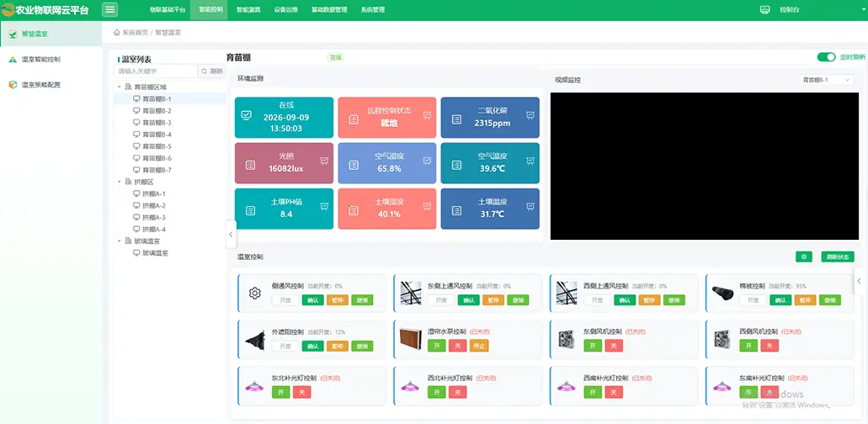The image size is (868, 424).
Task: Open the 智能灌溉 menu
Action: pos(247,9)
